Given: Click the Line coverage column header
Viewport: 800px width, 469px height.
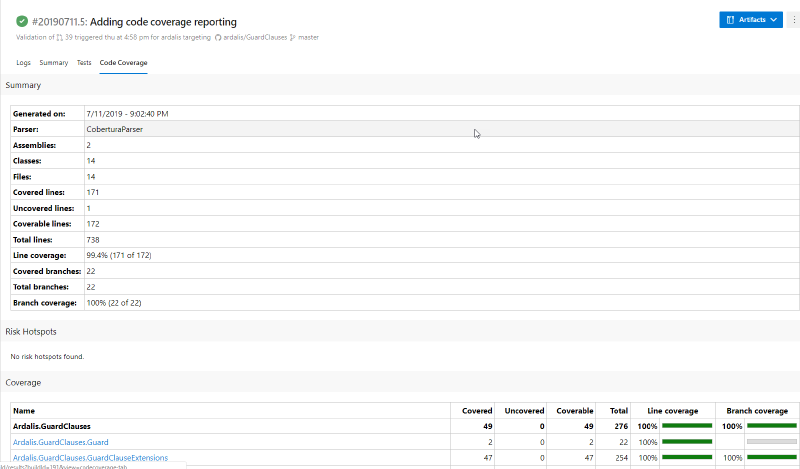Looking at the screenshot, I should pos(672,411).
